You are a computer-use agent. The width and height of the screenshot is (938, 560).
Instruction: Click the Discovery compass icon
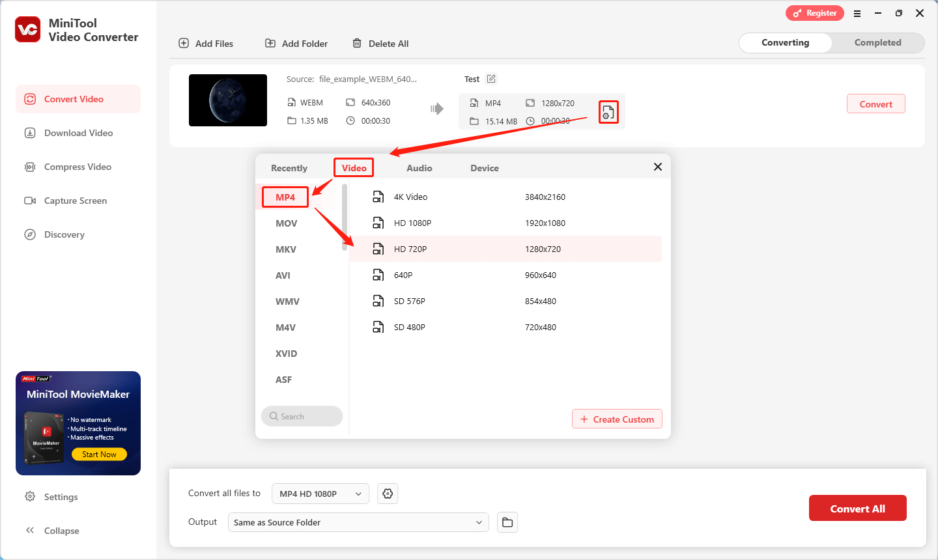30,234
